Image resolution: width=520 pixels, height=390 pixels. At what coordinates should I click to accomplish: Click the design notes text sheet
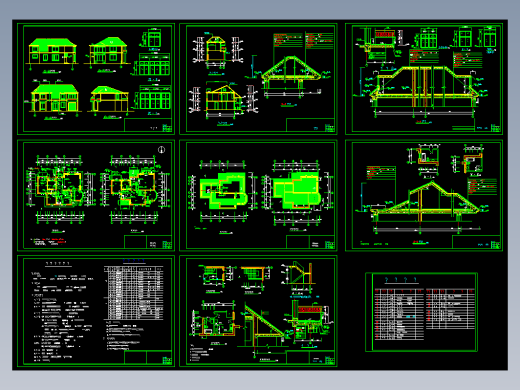point(96,311)
